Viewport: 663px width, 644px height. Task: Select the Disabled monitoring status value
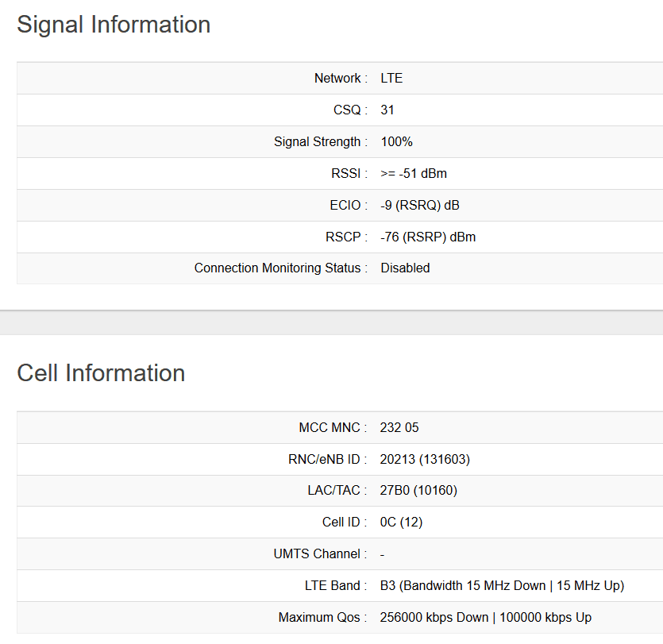click(405, 268)
